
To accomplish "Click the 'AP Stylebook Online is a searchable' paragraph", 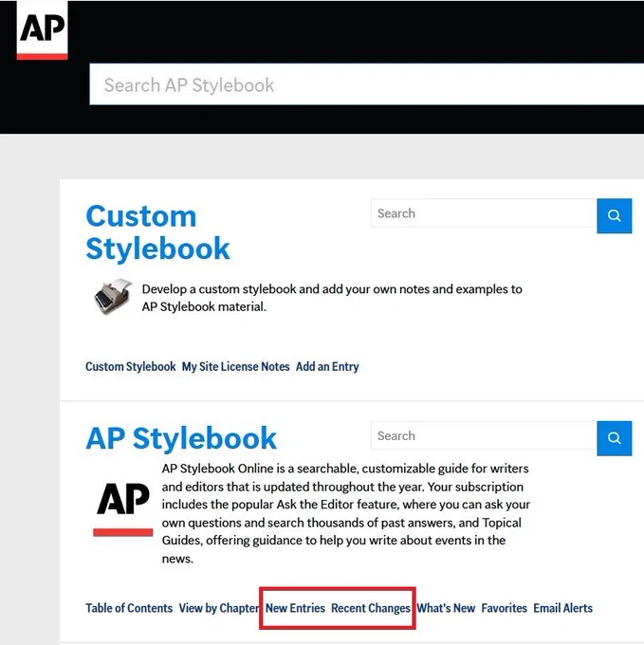I will tap(346, 513).
